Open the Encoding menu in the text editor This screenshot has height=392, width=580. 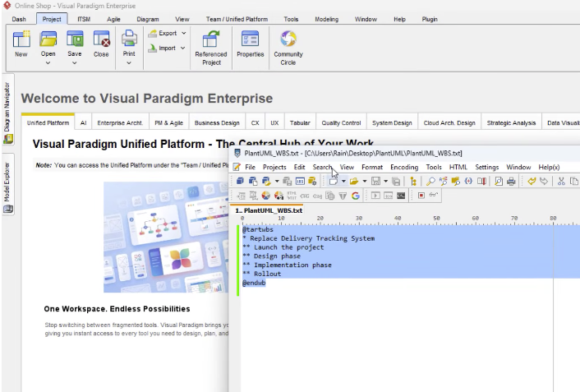click(404, 168)
